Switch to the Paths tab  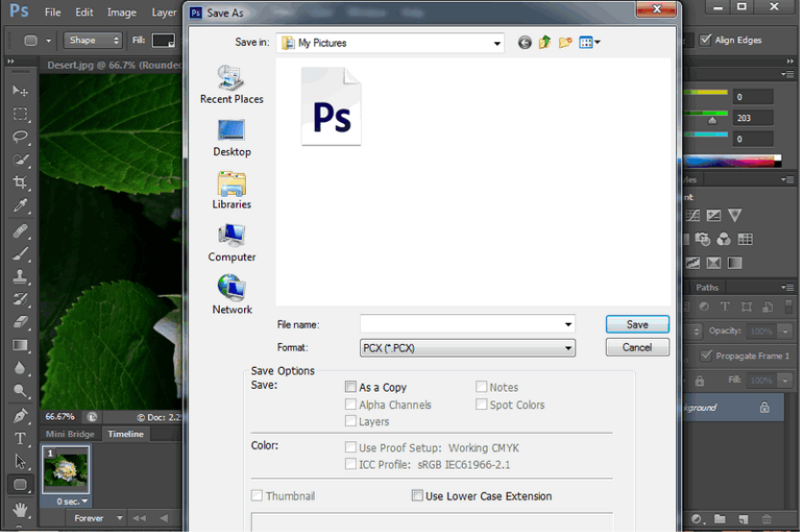pyautogui.click(x=707, y=287)
